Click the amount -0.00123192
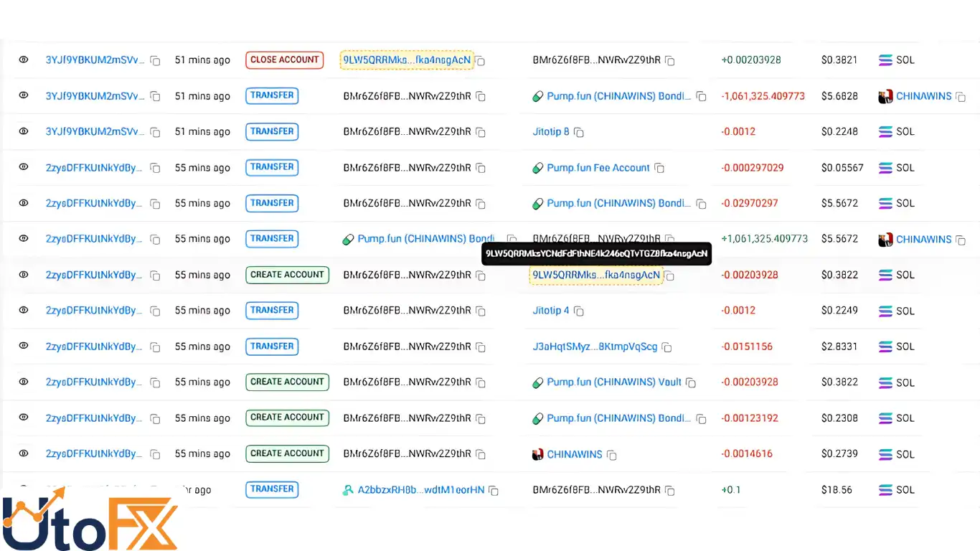Image resolution: width=980 pixels, height=551 pixels. click(750, 418)
